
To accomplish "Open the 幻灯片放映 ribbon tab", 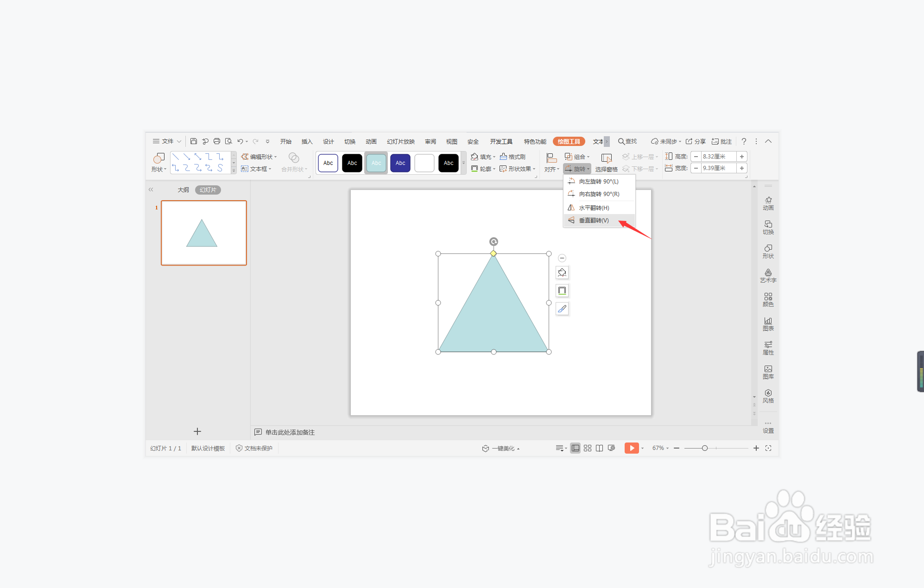I will coord(401,141).
